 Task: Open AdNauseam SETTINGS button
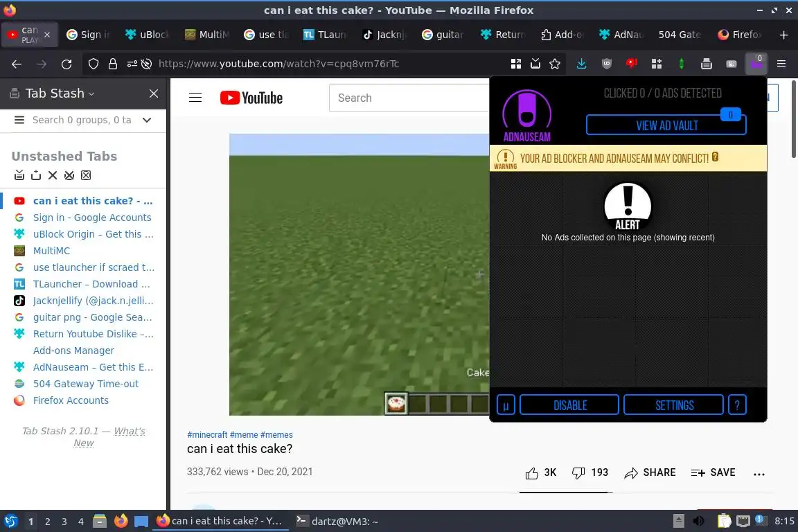(674, 405)
